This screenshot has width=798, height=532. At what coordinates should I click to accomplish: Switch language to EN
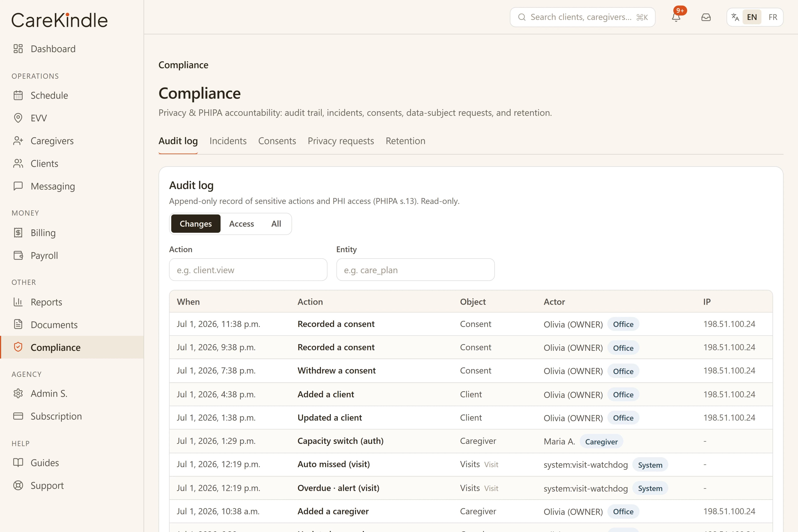752,17
